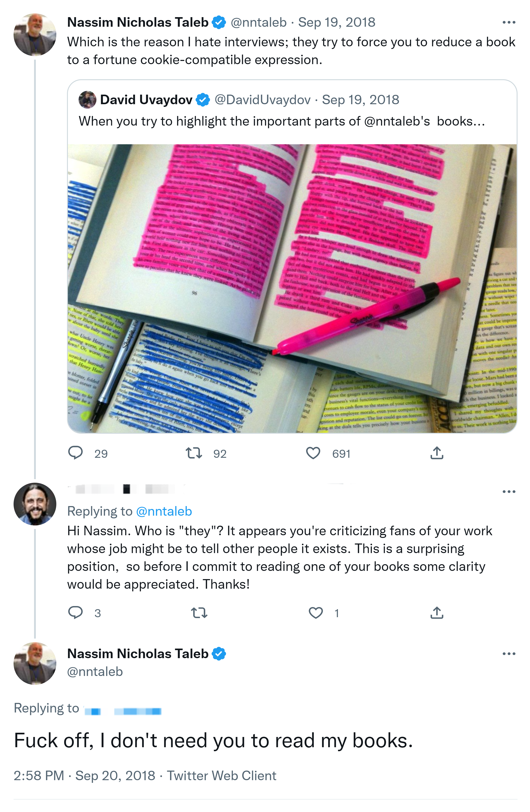The image size is (530, 812).
Task: Click the Twitter Web Client source label
Action: [221, 775]
